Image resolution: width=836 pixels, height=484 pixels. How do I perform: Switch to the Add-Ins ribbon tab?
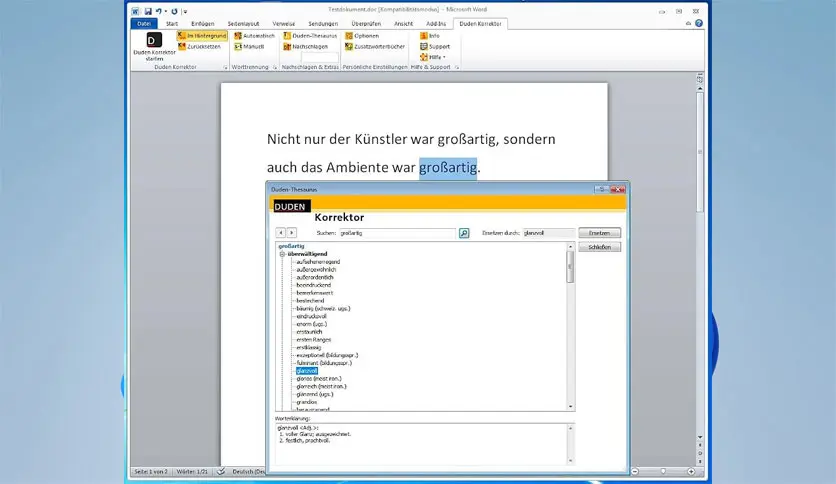coord(436,23)
